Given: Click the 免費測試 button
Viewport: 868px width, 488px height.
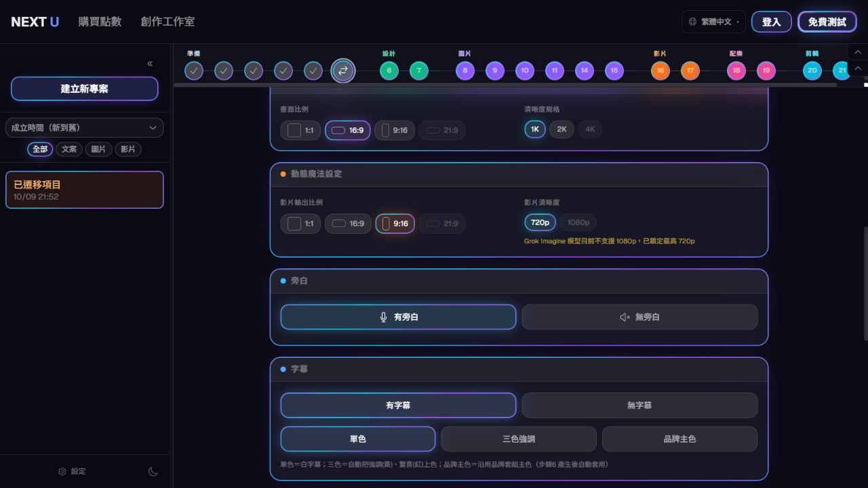Looking at the screenshot, I should [827, 22].
